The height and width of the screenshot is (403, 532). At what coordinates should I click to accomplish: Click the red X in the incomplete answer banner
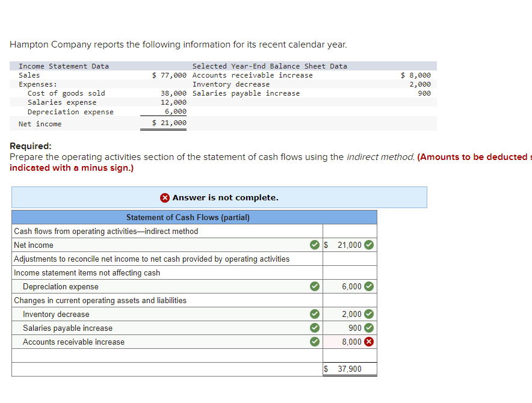(164, 197)
